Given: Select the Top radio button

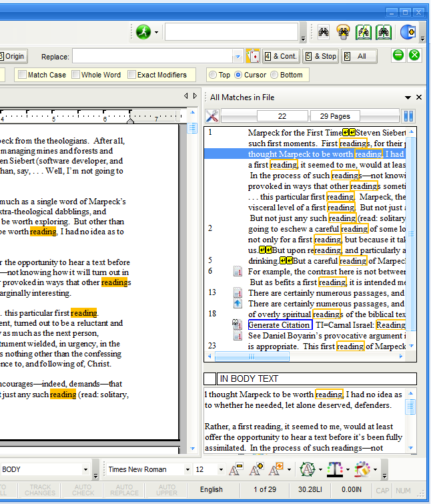Looking at the screenshot, I should [x=213, y=75].
